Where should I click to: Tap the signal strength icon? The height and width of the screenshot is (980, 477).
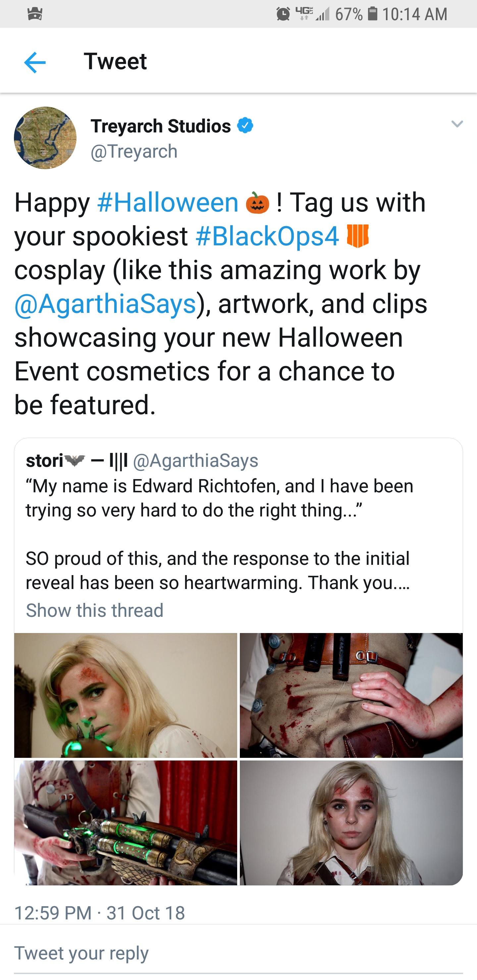point(322,15)
